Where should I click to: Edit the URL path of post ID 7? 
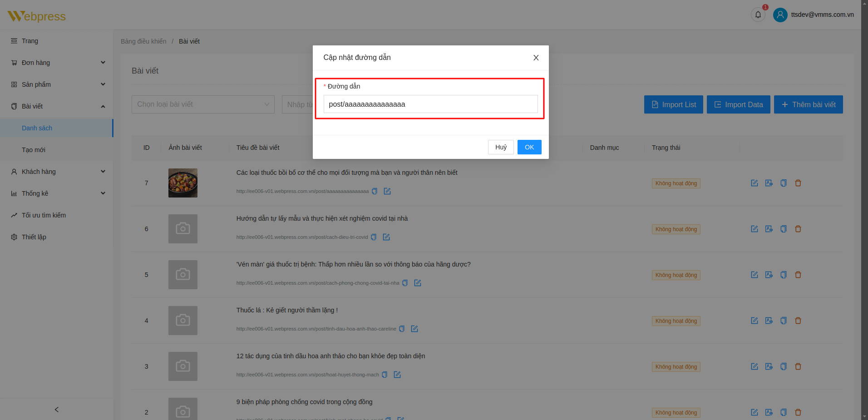point(387,191)
